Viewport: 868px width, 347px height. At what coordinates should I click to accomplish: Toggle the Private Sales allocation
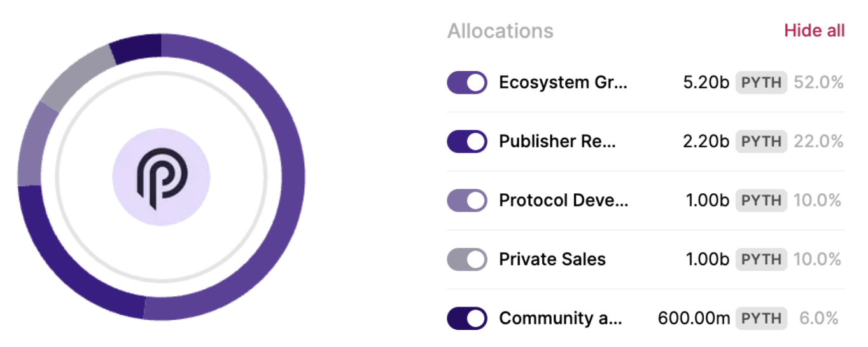[x=467, y=259]
